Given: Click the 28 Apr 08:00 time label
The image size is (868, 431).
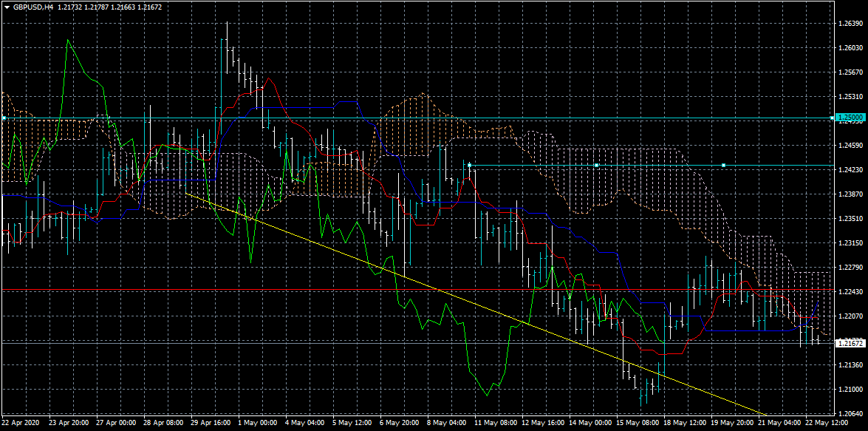Looking at the screenshot, I should (164, 422).
